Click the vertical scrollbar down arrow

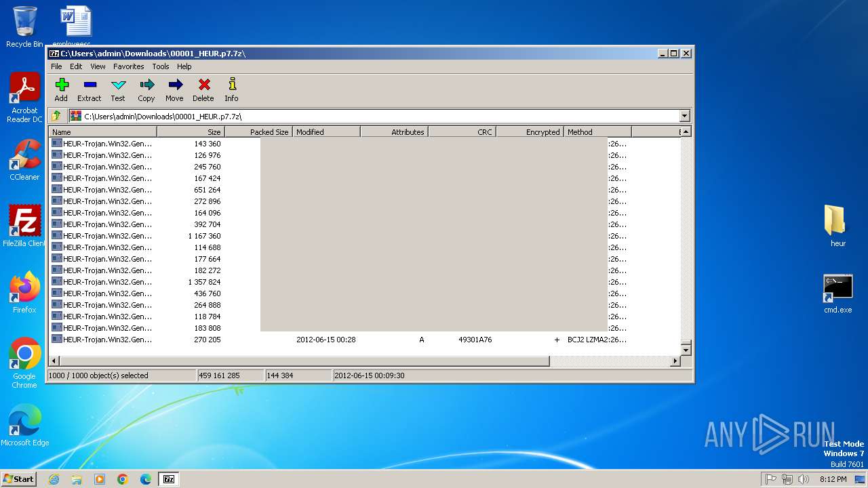click(x=686, y=350)
